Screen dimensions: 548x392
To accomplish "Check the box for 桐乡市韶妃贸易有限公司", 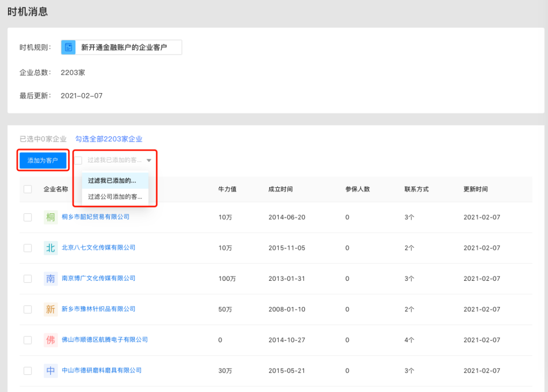I will pyautogui.click(x=28, y=217).
